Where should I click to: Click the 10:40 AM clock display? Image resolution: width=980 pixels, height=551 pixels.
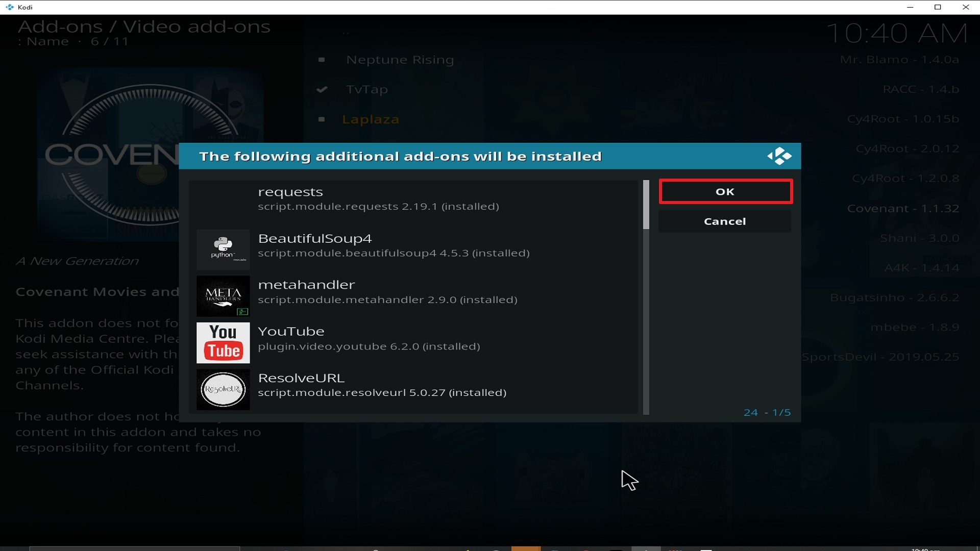coord(897,34)
